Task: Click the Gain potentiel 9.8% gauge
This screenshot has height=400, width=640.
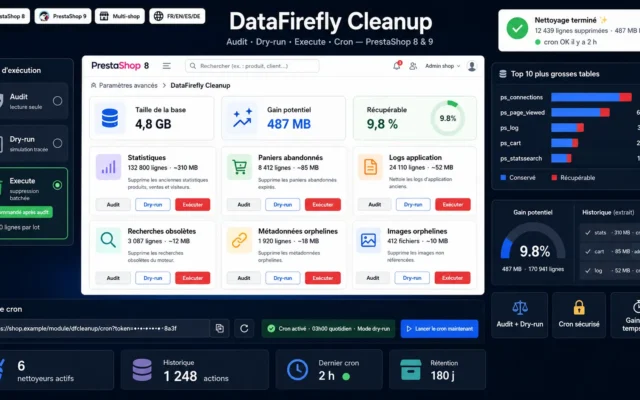Action: coord(533,243)
